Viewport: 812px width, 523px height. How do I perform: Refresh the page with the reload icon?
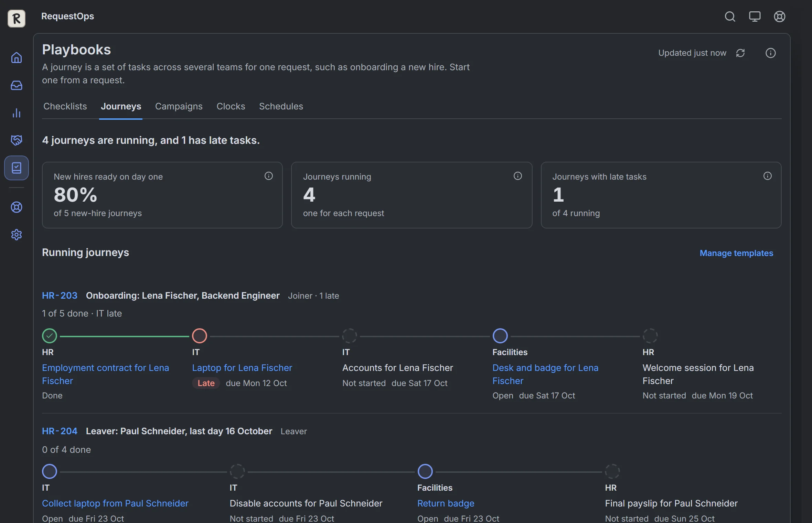tap(740, 53)
